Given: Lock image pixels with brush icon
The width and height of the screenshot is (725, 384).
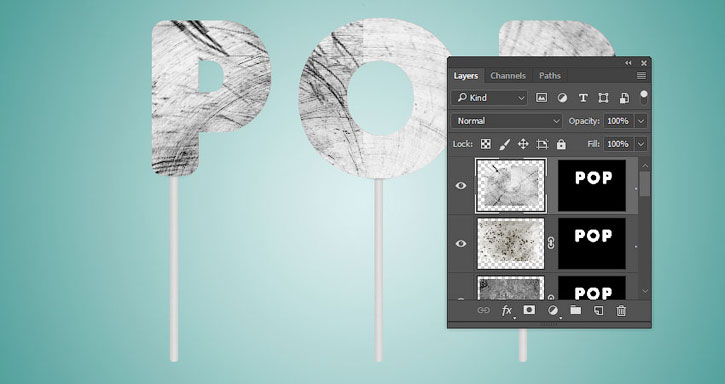Looking at the screenshot, I should click(504, 144).
